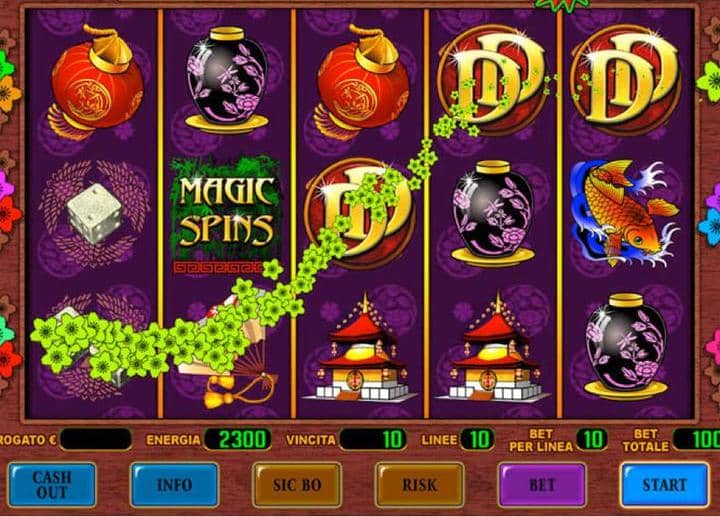Screen dimensions: 720x517
Task: Click the folding fan symbol
Action: click(x=227, y=349)
